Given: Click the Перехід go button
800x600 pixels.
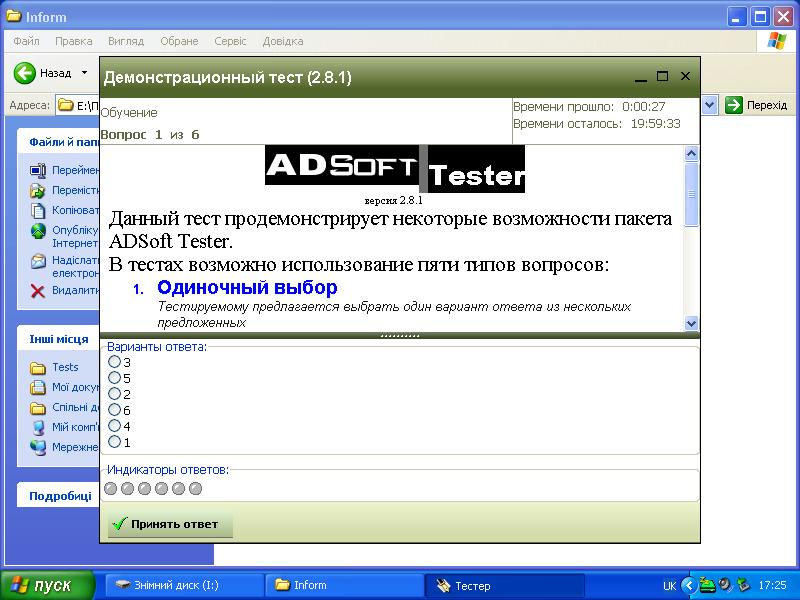Looking at the screenshot, I should tap(757, 105).
